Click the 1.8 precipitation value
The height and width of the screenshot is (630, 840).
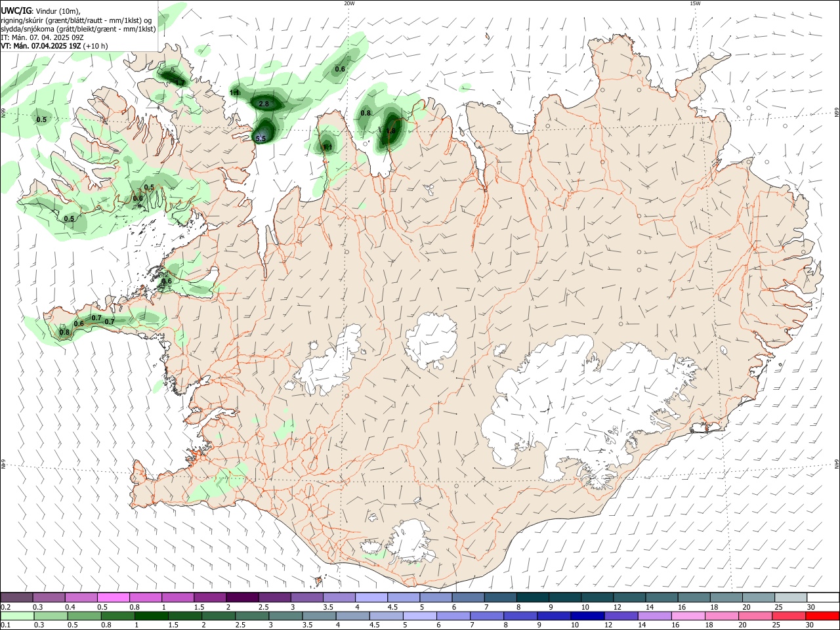391,131
